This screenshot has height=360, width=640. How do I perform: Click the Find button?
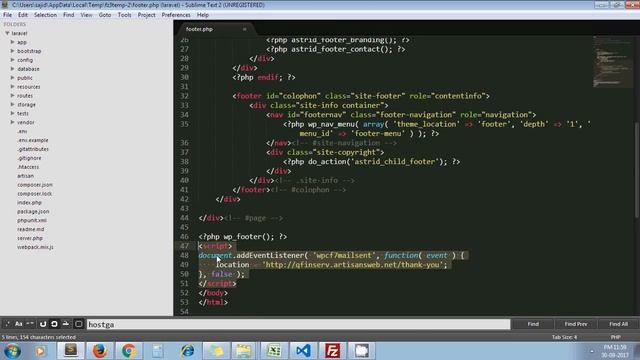[533, 324]
